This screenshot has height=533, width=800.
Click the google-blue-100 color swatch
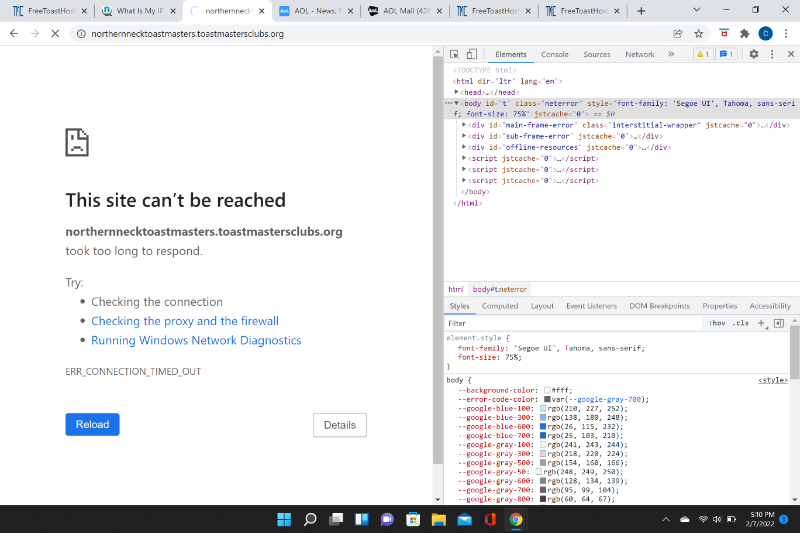[x=543, y=409]
